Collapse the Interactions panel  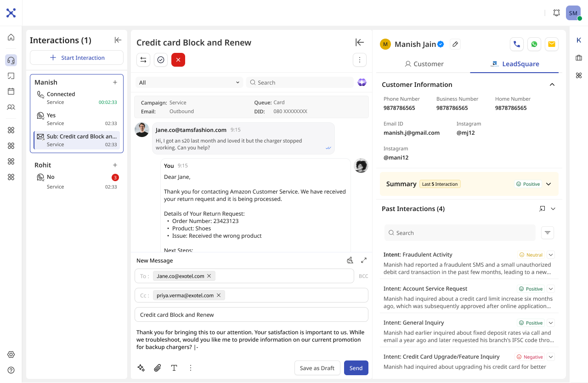pos(118,40)
